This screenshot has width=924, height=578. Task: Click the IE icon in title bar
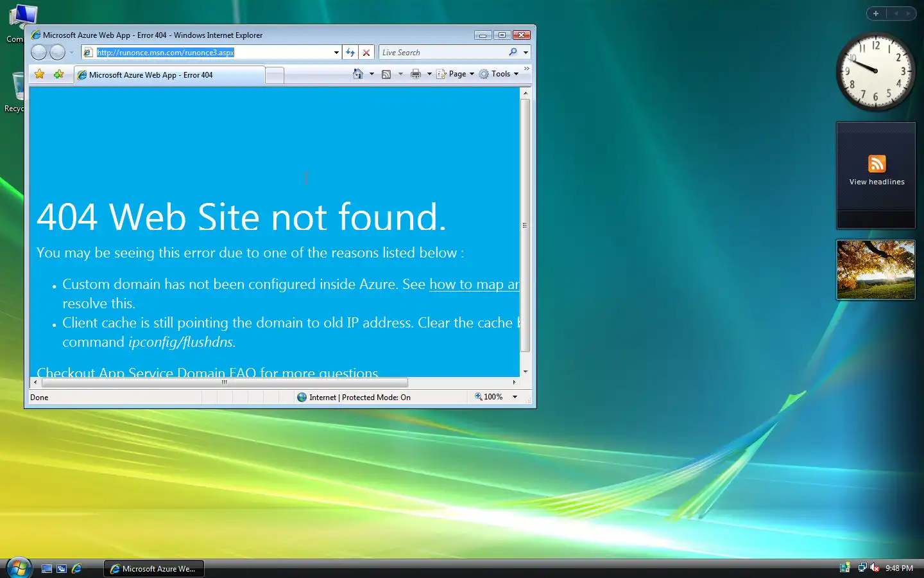click(x=36, y=35)
